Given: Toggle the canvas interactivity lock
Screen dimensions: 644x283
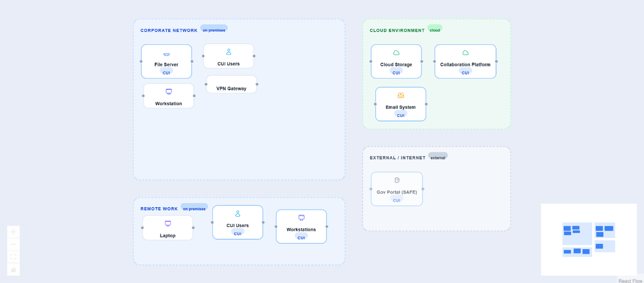Looking at the screenshot, I should coord(14,269).
